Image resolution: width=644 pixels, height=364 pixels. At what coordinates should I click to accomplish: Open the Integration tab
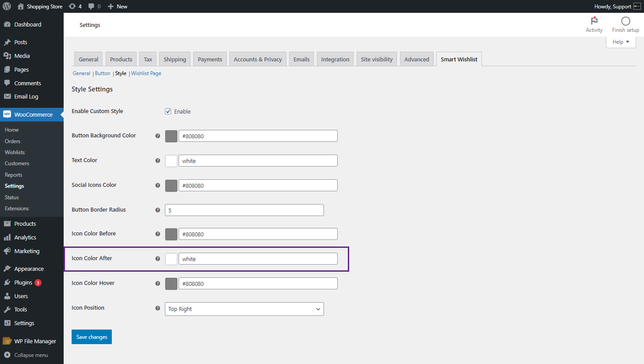[x=335, y=59]
